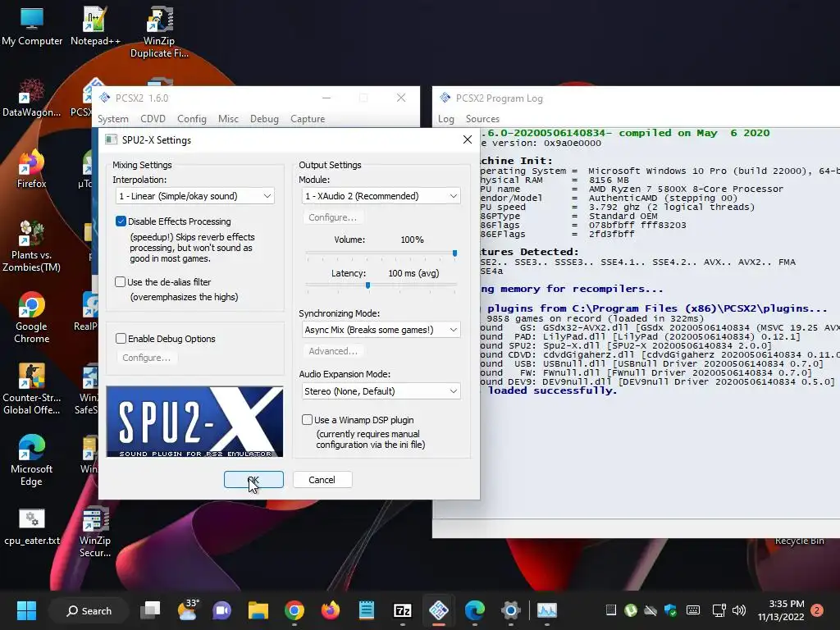Select the Google Chrome desktop shortcut
Screen dimensions: 840x630
tap(31, 317)
